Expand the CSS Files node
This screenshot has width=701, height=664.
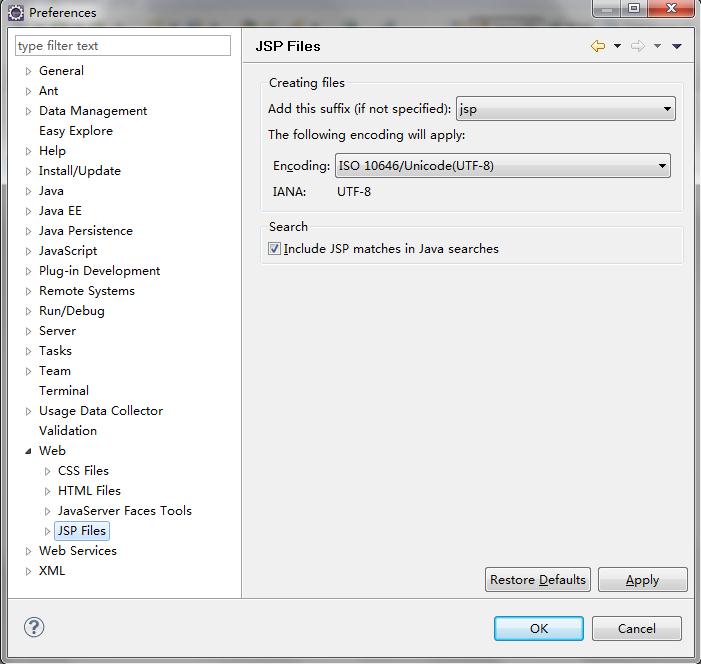pyautogui.click(x=47, y=471)
